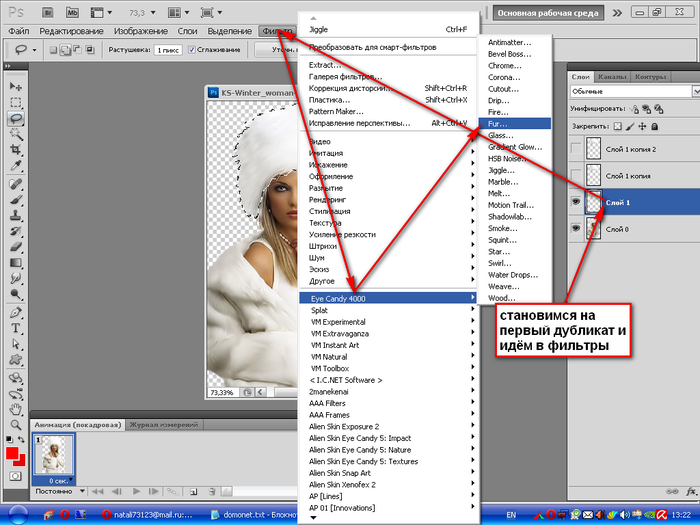
Task: Select the Brush tool
Action: 16,200
